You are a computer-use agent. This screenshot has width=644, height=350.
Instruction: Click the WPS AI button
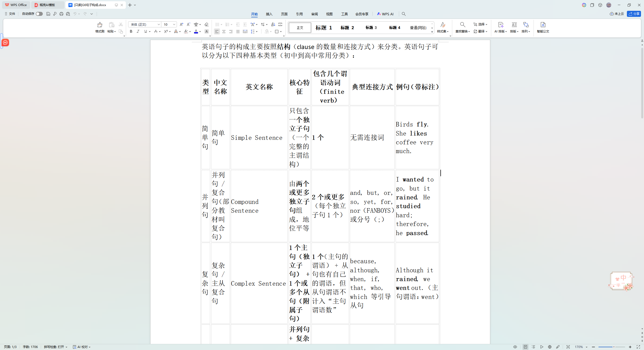385,14
